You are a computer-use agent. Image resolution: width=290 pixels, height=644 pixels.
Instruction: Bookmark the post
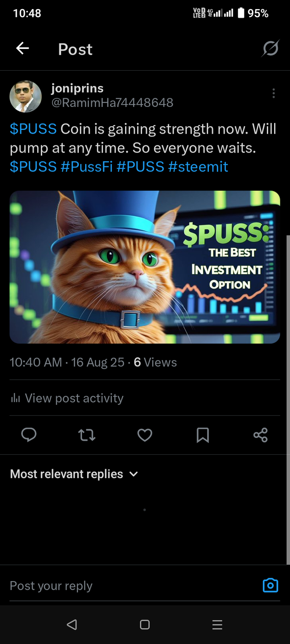tap(203, 435)
